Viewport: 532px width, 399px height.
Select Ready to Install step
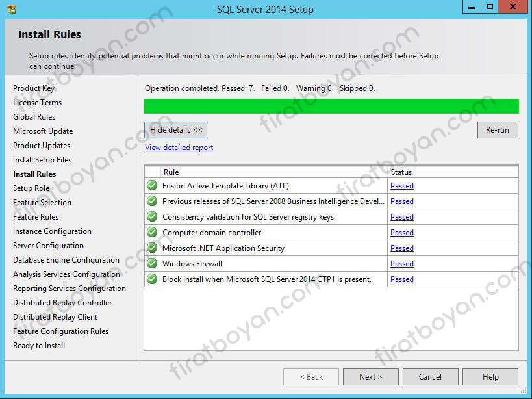(x=39, y=346)
